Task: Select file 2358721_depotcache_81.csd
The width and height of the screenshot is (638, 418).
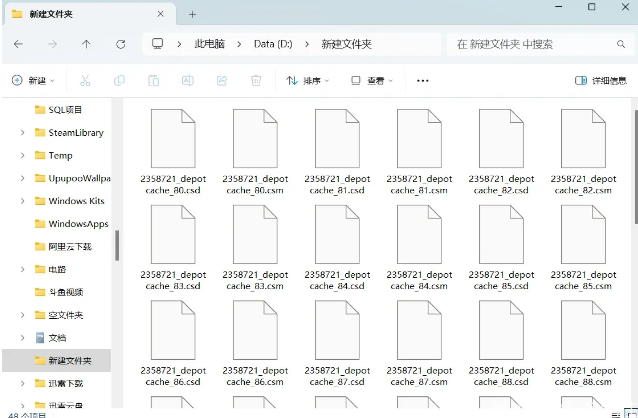Action: click(x=337, y=151)
